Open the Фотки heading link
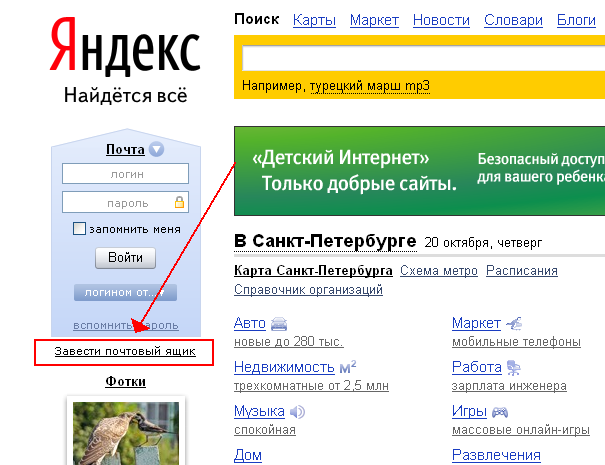This screenshot has height=465, width=605. [x=125, y=381]
